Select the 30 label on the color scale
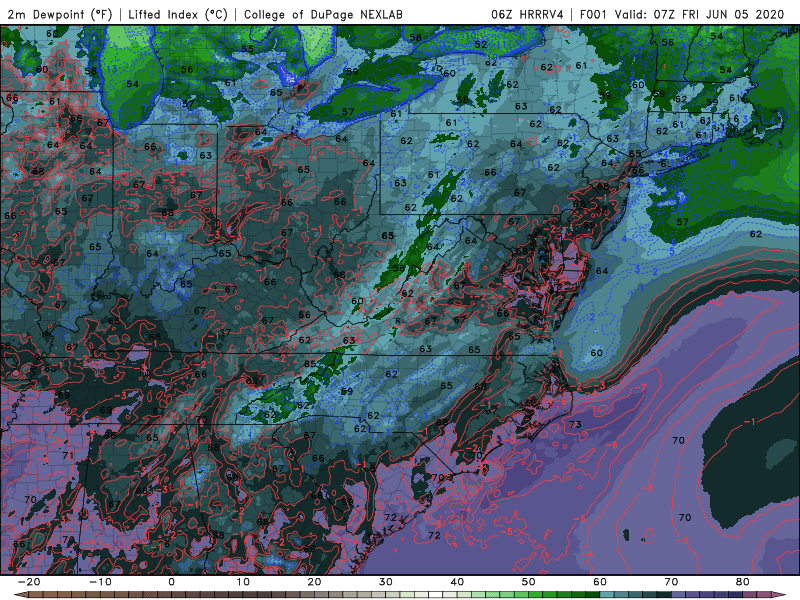800x600 pixels. pyautogui.click(x=386, y=582)
